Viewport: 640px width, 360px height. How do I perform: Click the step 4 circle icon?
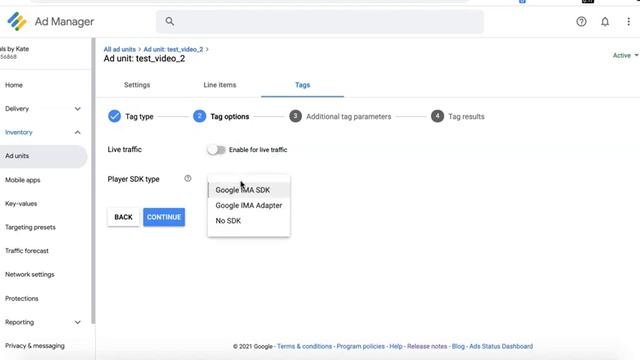(437, 116)
